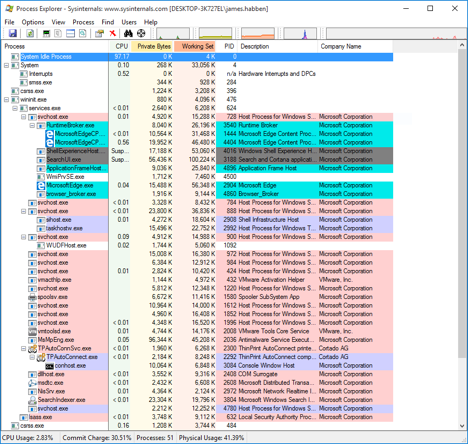Click the lsass.exe process icon
This screenshot has height=444, width=468.
point(24,417)
